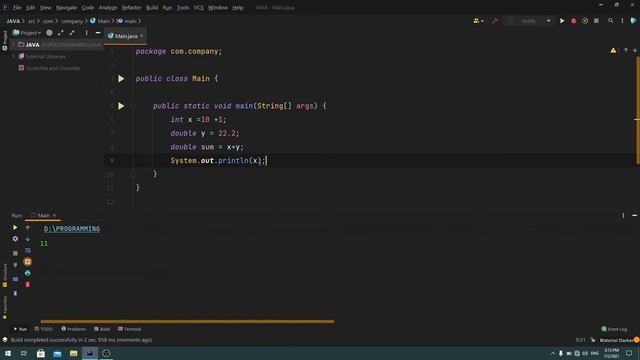
Task: Open the Terminal tool window
Action: (129, 329)
